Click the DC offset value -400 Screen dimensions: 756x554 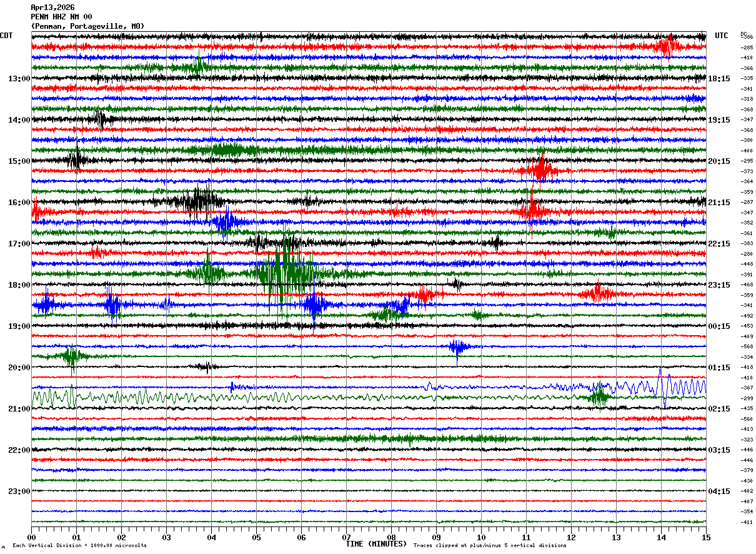click(x=747, y=151)
